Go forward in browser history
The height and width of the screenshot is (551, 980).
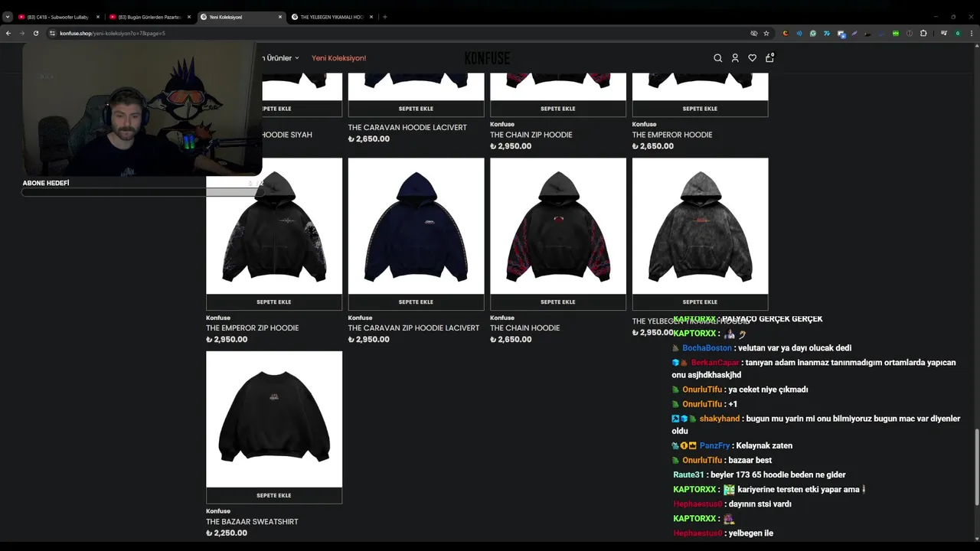coord(21,33)
